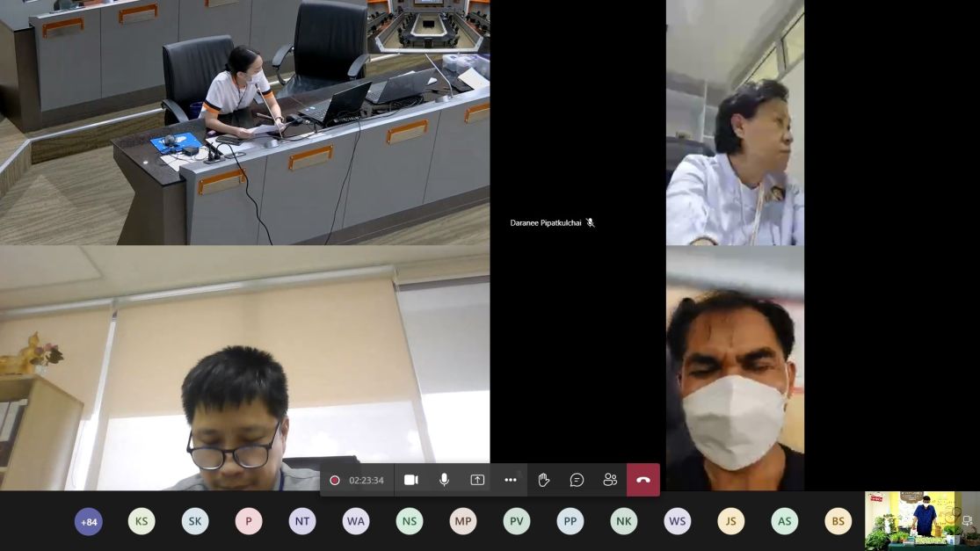The image size is (980, 551).
Task: Show the participants list
Action: 610,480
